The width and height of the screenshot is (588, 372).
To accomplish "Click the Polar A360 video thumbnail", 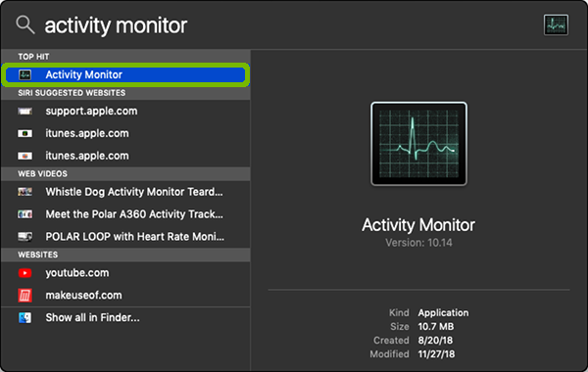I will click(25, 214).
